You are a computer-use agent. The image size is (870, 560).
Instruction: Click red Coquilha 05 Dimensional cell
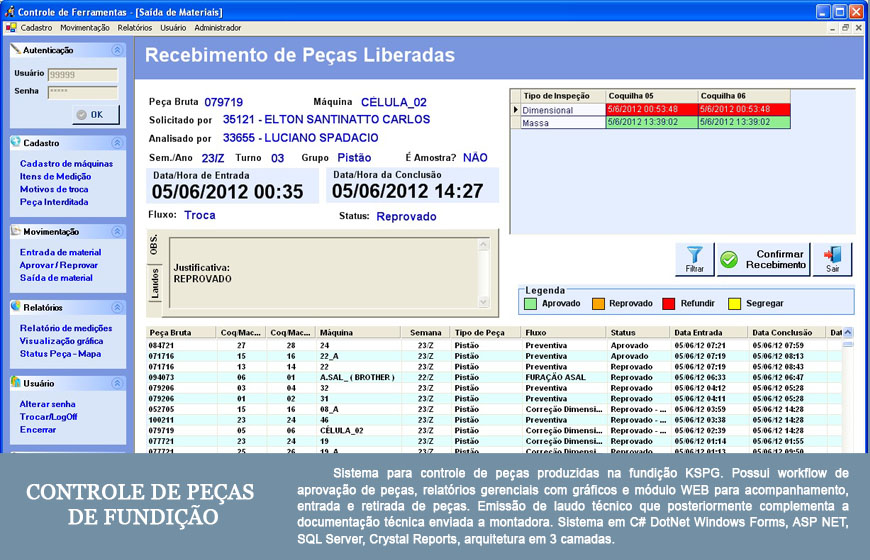tap(651, 109)
